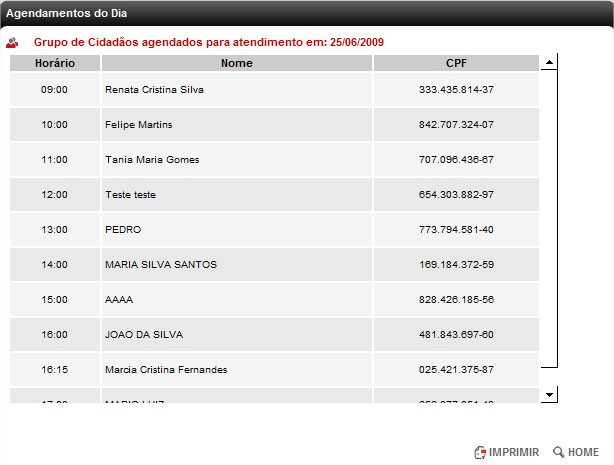Image resolution: width=614 pixels, height=465 pixels.
Task: Click the red citizens group icon
Action: point(13,43)
